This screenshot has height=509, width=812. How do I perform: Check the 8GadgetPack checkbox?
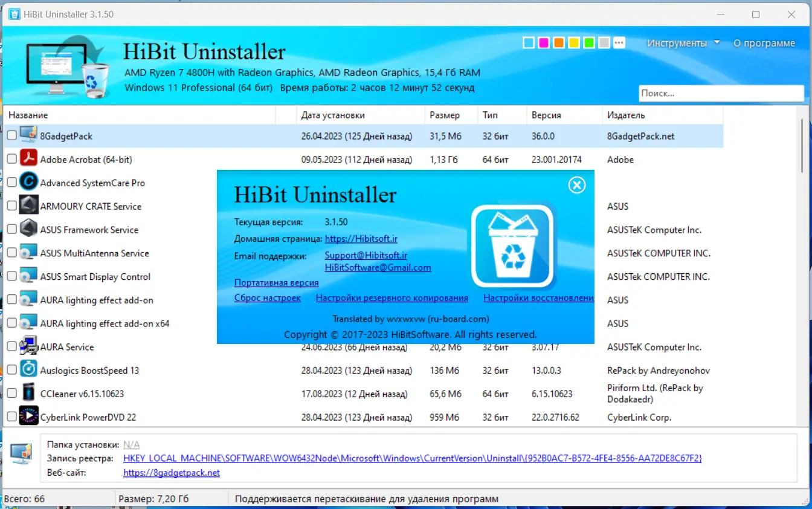click(x=11, y=135)
